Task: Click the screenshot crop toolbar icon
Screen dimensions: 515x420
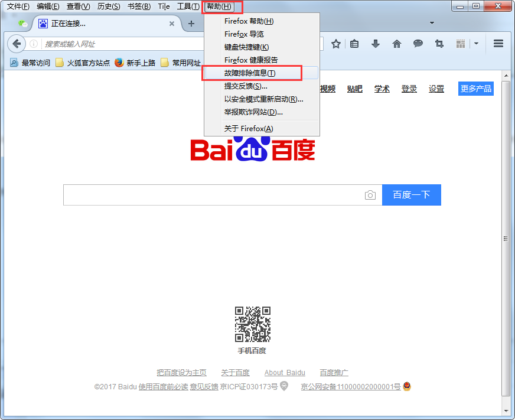Action: [x=439, y=44]
